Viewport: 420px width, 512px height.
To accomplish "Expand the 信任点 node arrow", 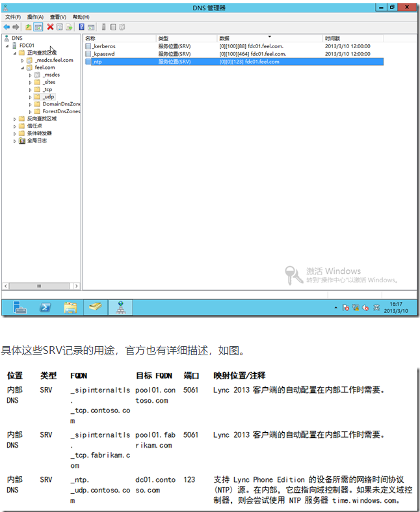I will (15, 126).
